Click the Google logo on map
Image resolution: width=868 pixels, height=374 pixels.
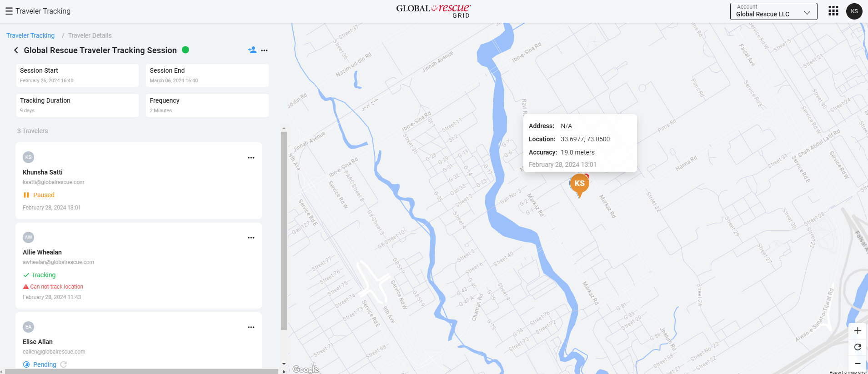click(306, 369)
